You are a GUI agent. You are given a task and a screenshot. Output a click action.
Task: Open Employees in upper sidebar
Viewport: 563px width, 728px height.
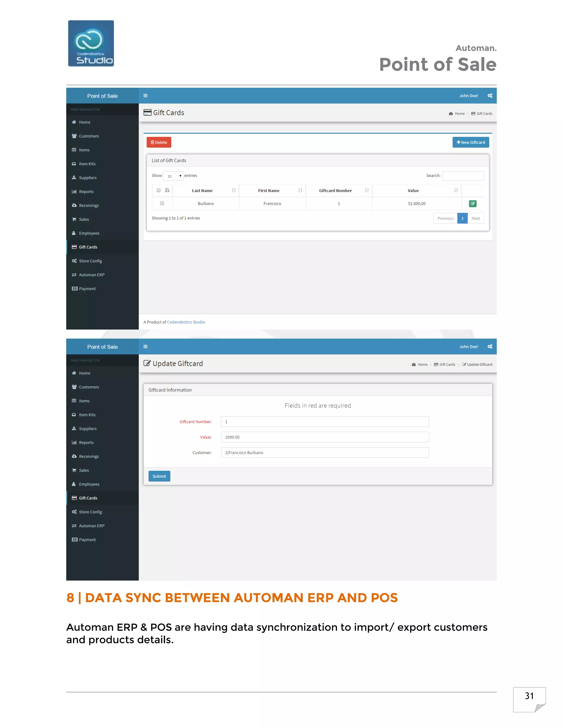tap(102, 233)
